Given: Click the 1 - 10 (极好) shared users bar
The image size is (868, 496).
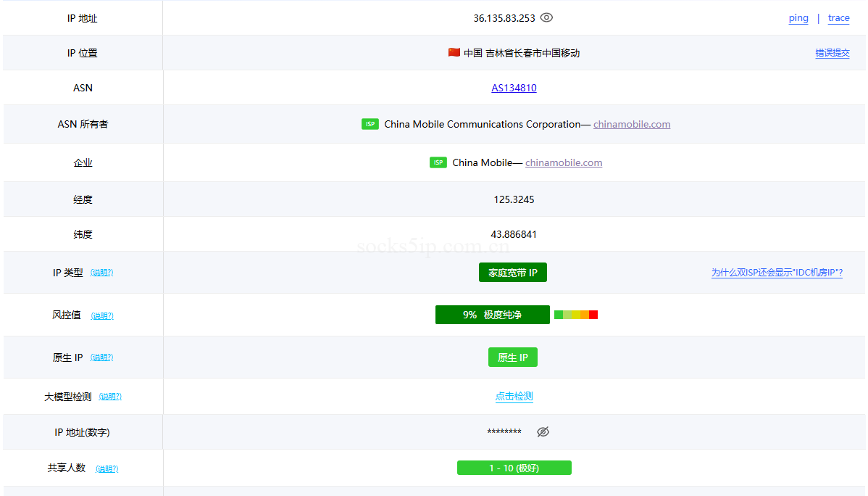Looking at the screenshot, I should pyautogui.click(x=514, y=468).
